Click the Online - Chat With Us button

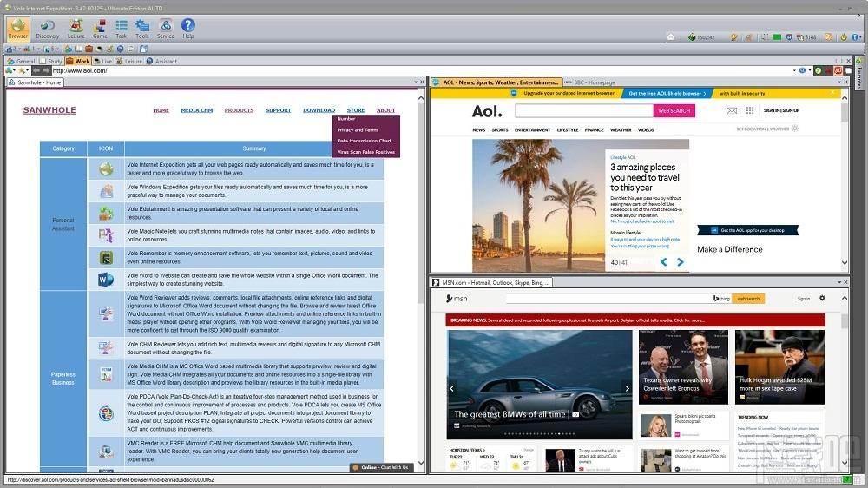[381, 467]
